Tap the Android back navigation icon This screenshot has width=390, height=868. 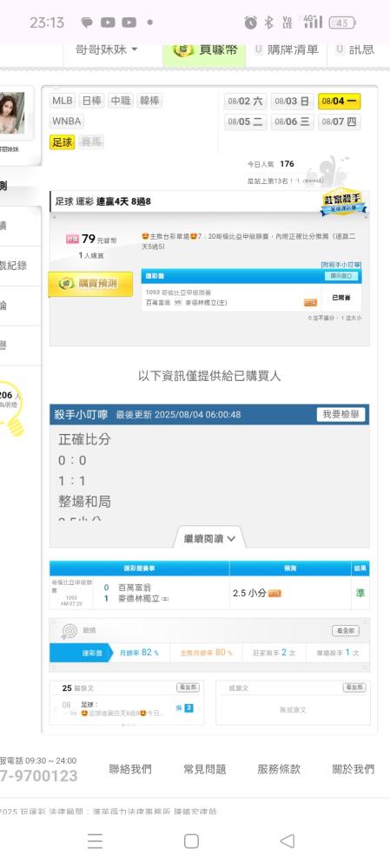[x=287, y=841]
